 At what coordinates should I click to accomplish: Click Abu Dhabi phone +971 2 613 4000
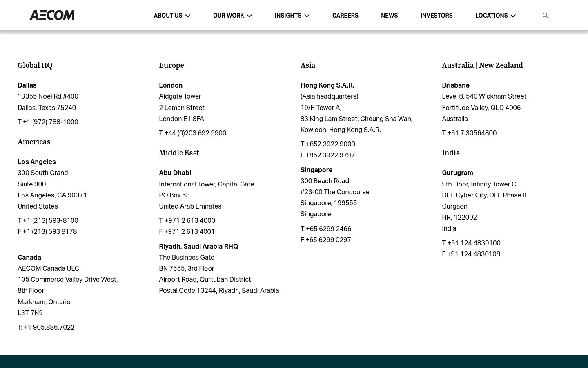point(190,220)
